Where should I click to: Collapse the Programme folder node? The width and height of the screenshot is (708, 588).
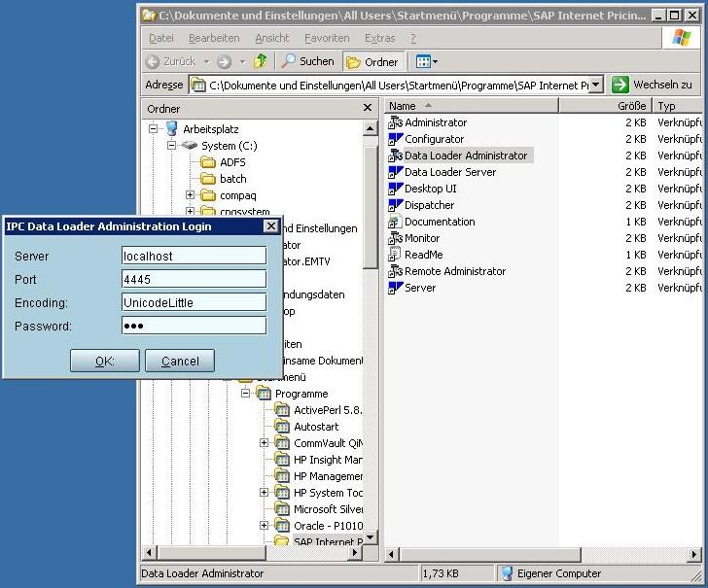[x=246, y=393]
